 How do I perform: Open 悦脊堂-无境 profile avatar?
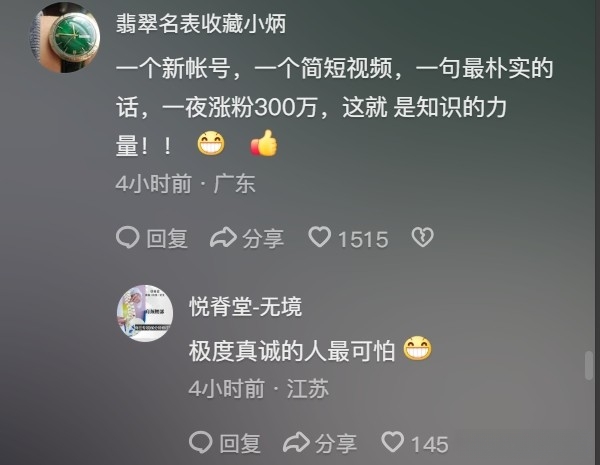point(145,313)
